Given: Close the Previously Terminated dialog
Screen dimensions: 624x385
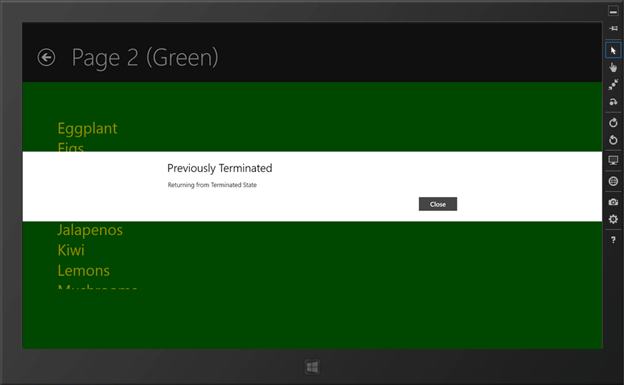Looking at the screenshot, I should point(438,204).
